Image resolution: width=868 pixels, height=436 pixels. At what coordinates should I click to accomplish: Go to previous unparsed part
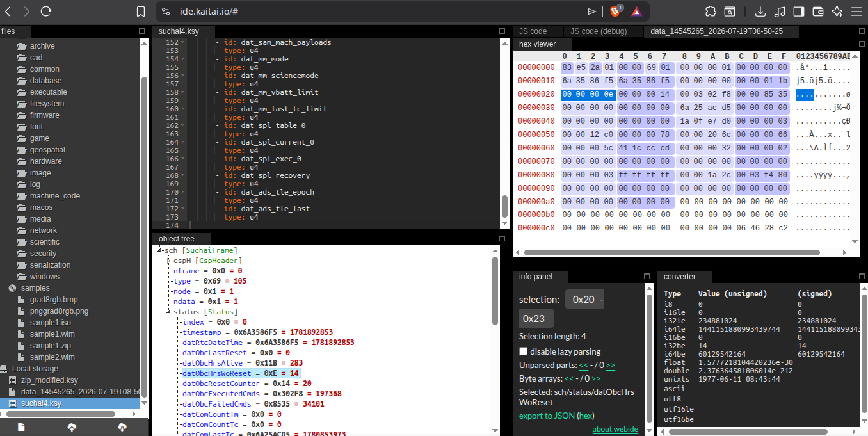coord(583,366)
